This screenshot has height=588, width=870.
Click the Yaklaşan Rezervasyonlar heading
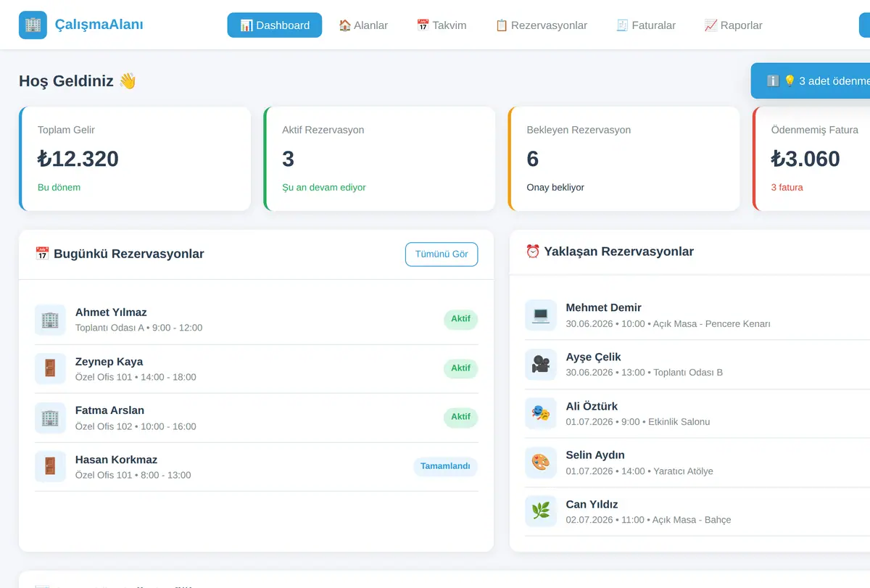(x=610, y=252)
